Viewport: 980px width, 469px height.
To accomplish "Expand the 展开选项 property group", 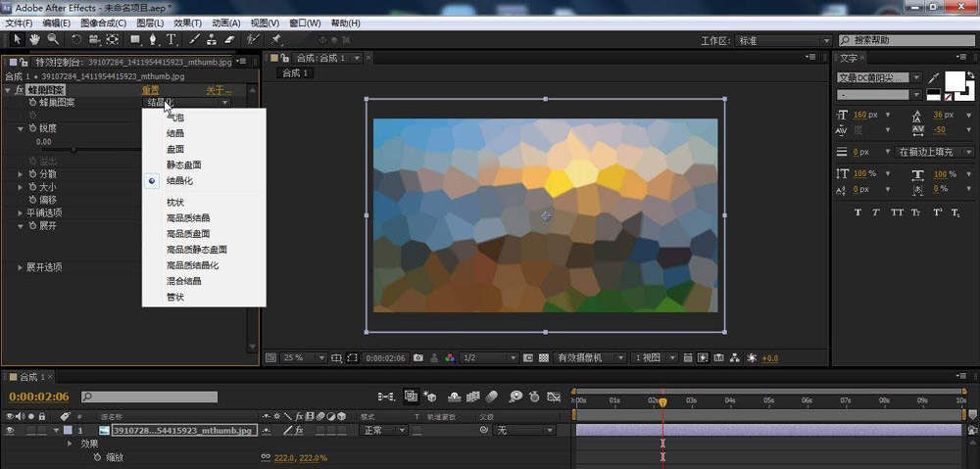I will click(x=21, y=267).
